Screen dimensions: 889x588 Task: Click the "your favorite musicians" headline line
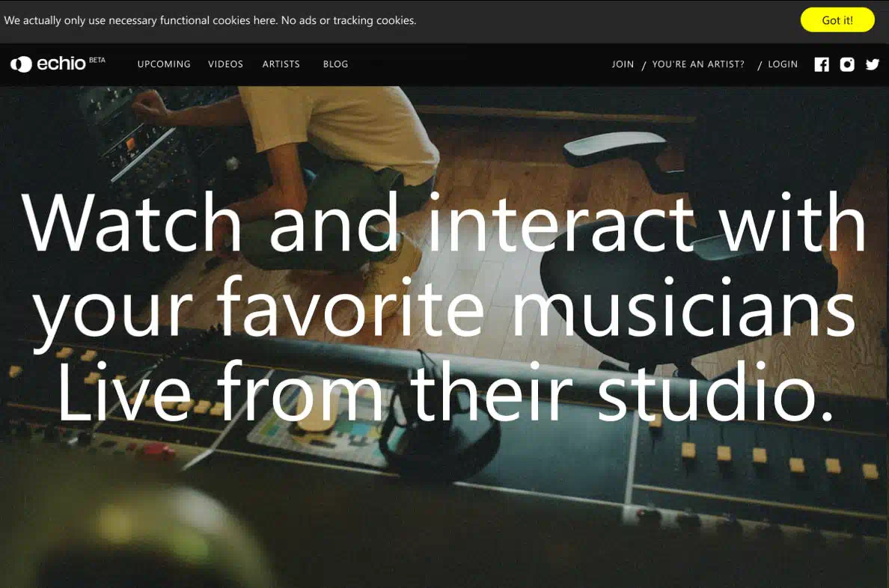pos(444,307)
